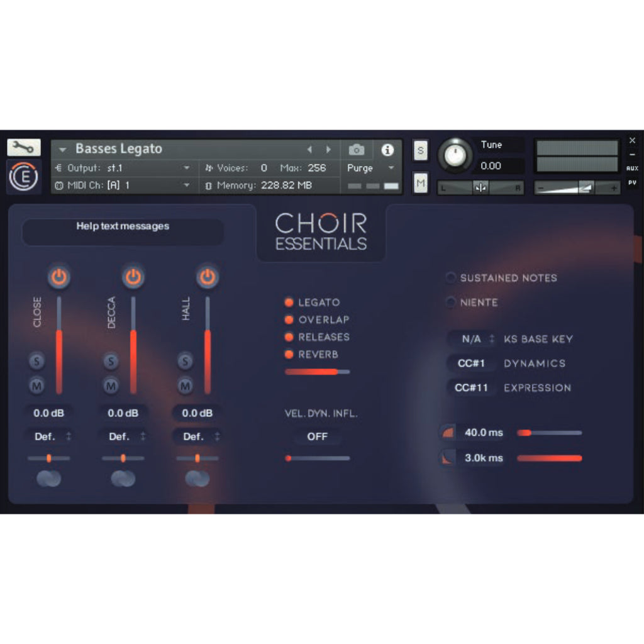Click the reverb amount slider
644x644 pixels.
(x=318, y=372)
